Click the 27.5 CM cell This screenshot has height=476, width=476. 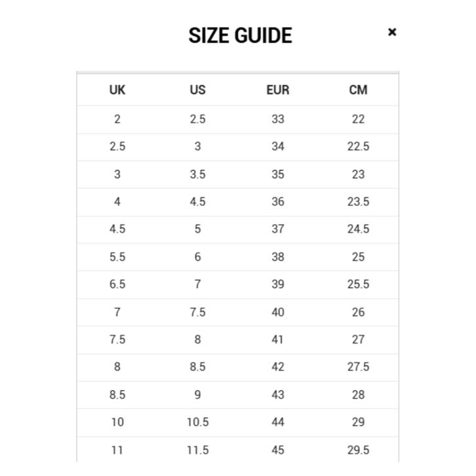click(x=358, y=367)
